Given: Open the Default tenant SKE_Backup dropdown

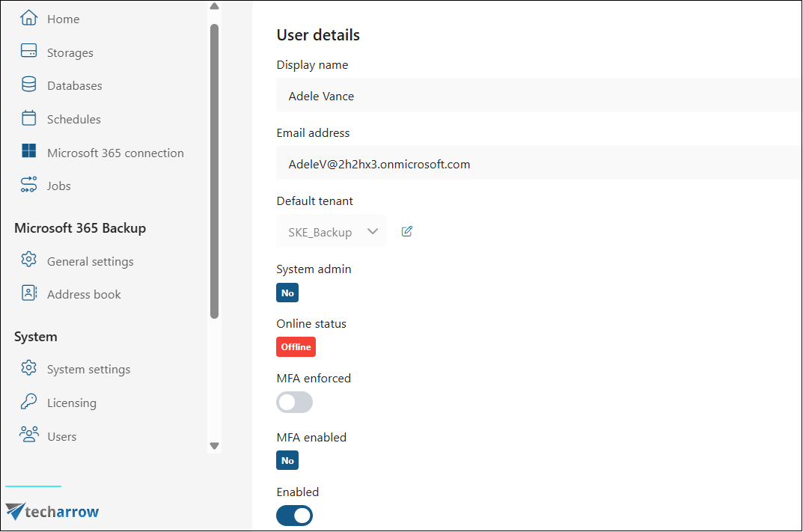Looking at the screenshot, I should [332, 231].
